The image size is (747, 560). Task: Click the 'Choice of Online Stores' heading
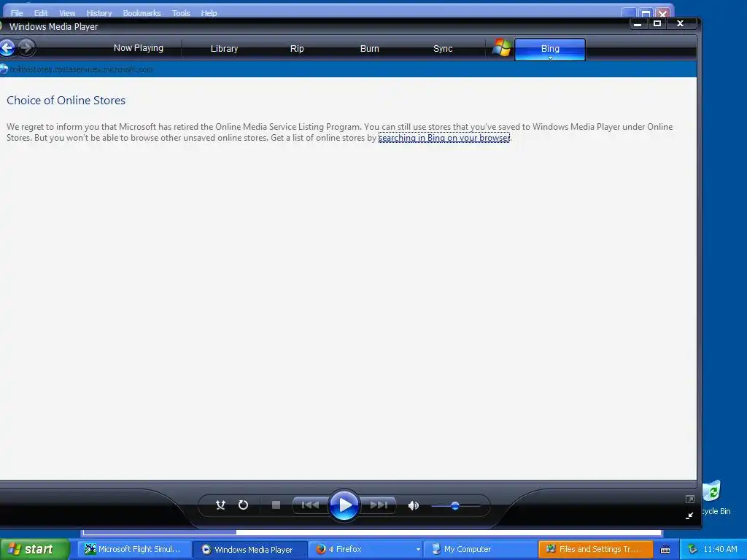66,101
